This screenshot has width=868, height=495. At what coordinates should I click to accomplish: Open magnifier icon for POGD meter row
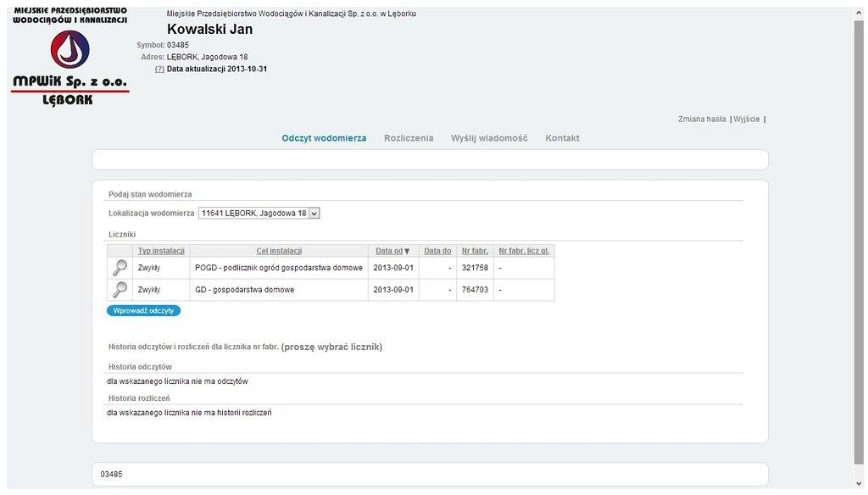tap(120, 268)
